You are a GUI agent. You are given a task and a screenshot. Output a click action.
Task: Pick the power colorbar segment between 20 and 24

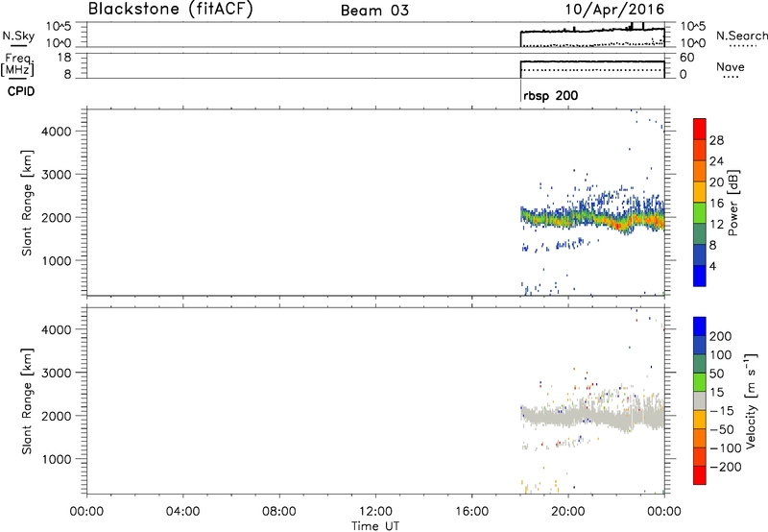(x=700, y=171)
